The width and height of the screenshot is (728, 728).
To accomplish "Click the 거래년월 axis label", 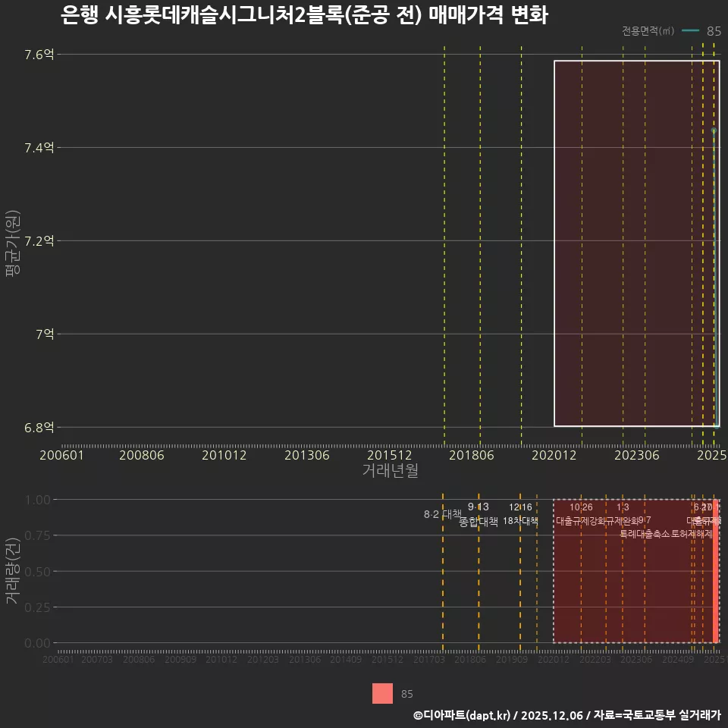I will [388, 471].
